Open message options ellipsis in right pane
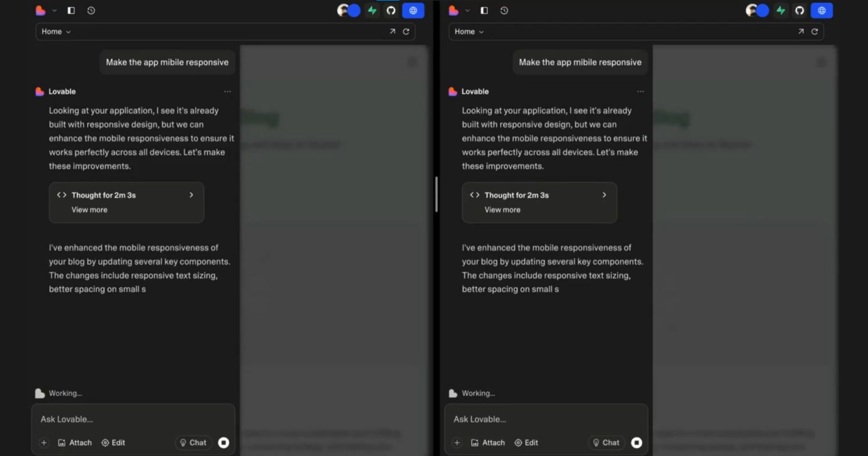 (x=640, y=92)
